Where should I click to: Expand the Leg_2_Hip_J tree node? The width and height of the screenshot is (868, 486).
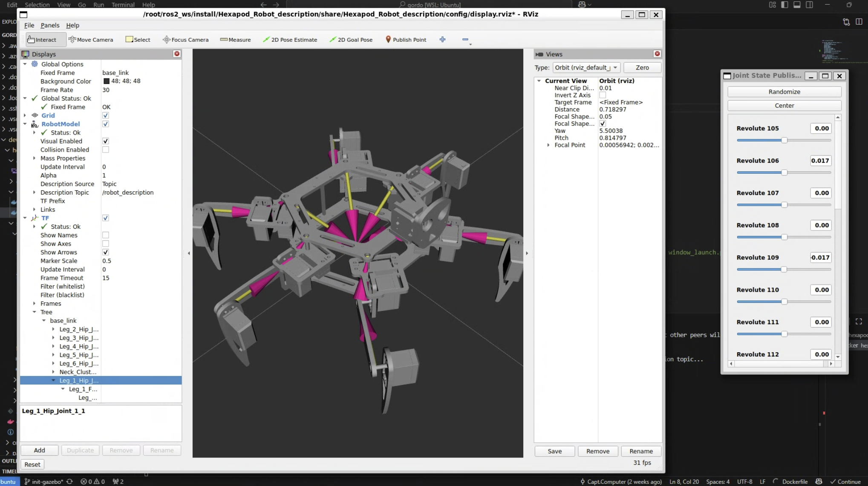(53, 329)
